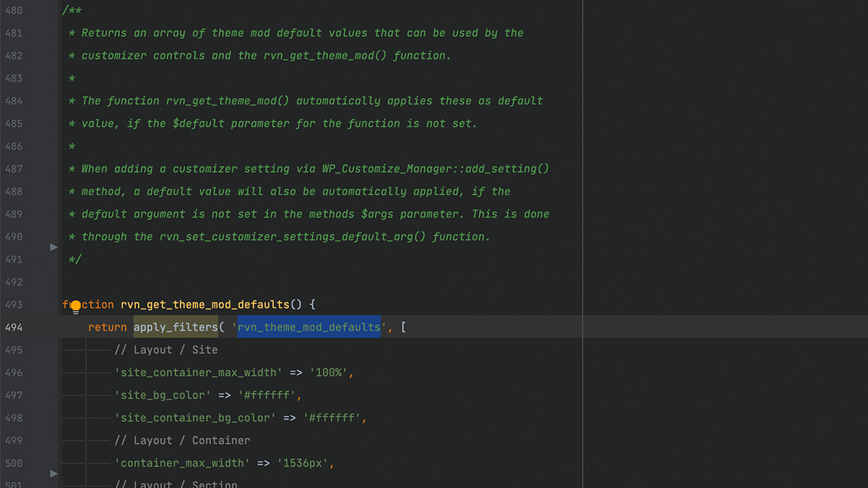The height and width of the screenshot is (488, 868).
Task: Collapse the doc comment using the gutter arrow
Action: tap(54, 247)
